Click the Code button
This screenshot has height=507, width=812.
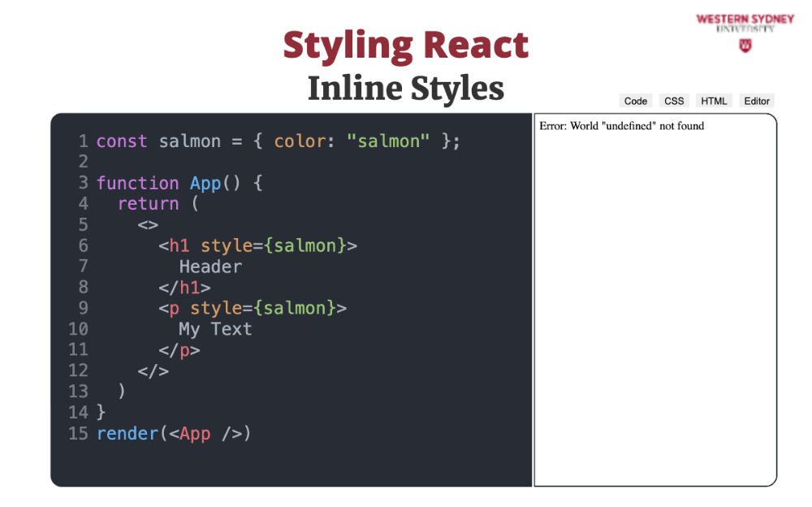(635, 101)
